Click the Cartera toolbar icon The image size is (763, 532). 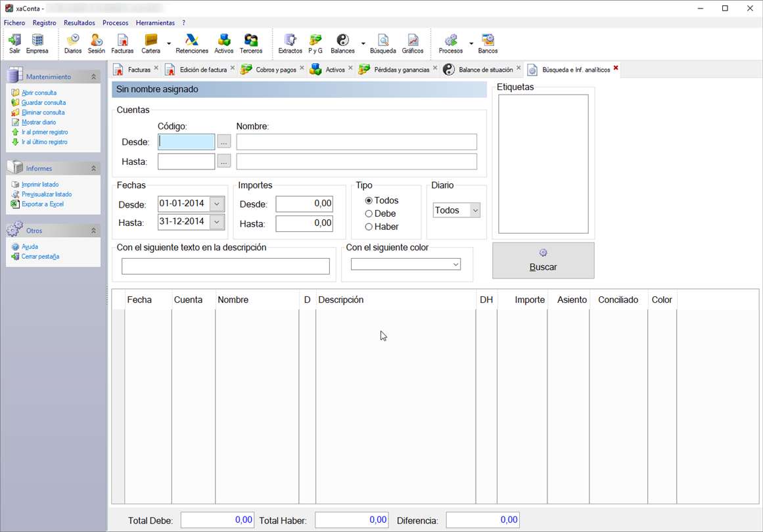pos(151,44)
